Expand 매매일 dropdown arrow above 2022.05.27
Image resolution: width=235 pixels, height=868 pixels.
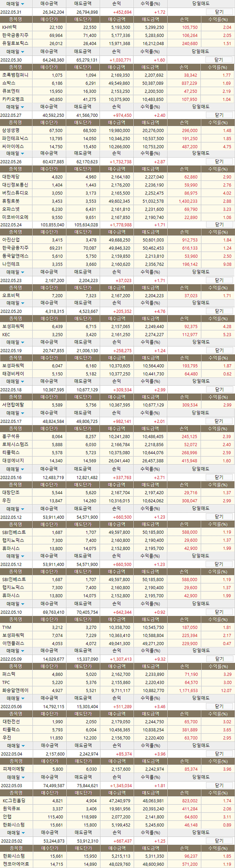(x=23, y=107)
